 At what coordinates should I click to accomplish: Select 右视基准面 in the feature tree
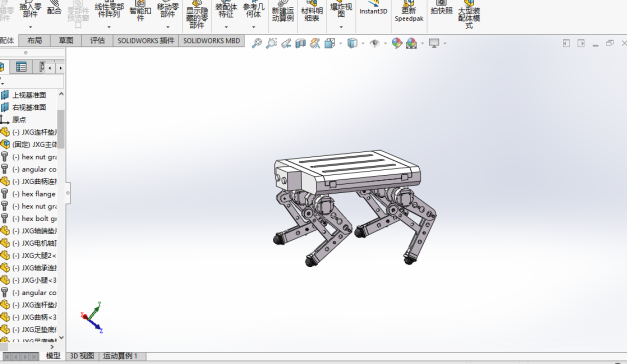tap(29, 107)
